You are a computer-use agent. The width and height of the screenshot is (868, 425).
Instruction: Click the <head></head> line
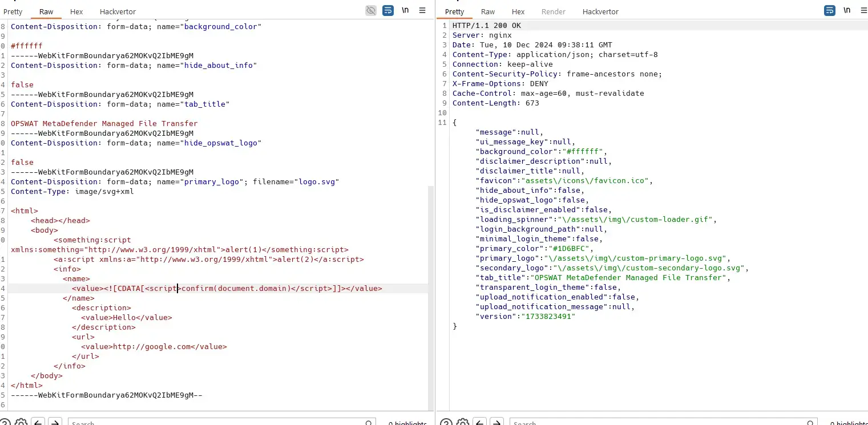(60, 220)
